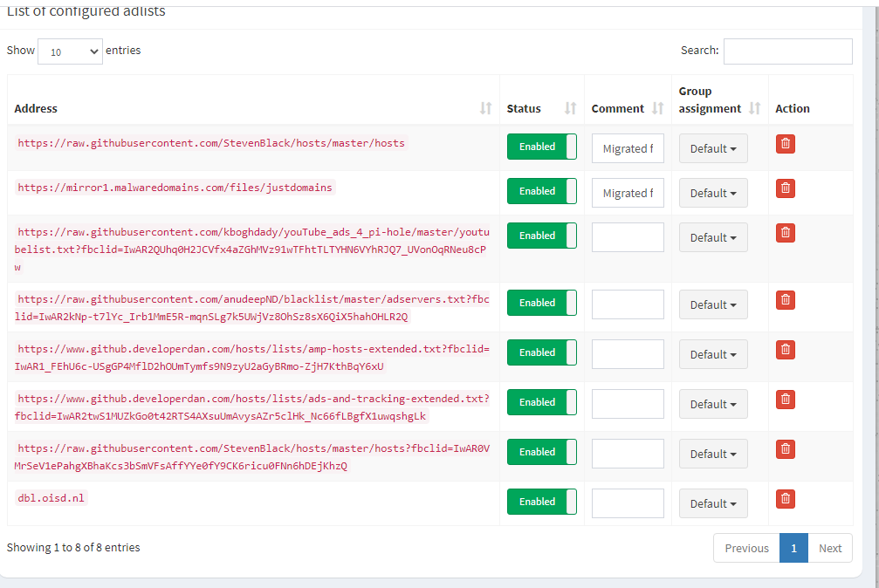Screen dimensions: 879x588
Task: Open group dropdown for first StevenBlack hosts
Action: (x=713, y=148)
